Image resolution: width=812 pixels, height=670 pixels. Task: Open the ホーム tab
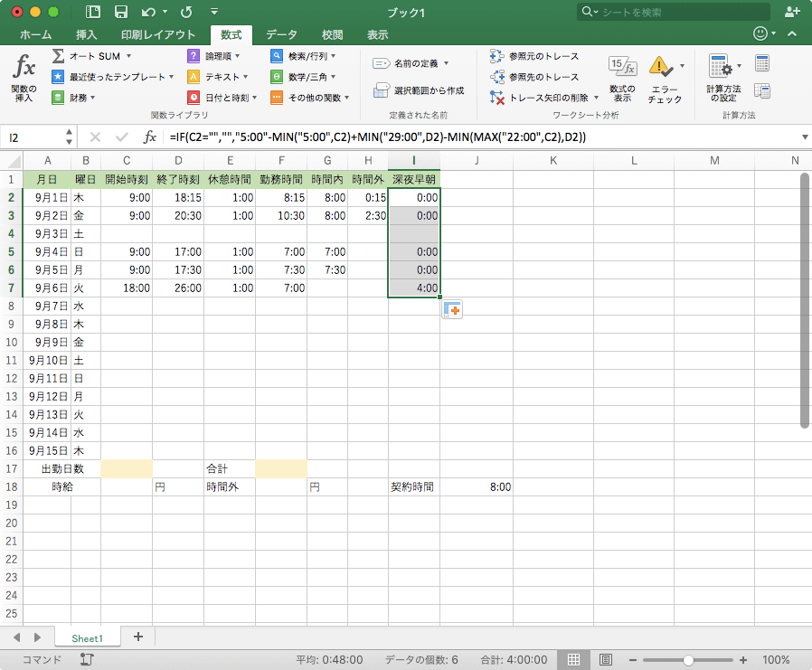click(x=36, y=34)
